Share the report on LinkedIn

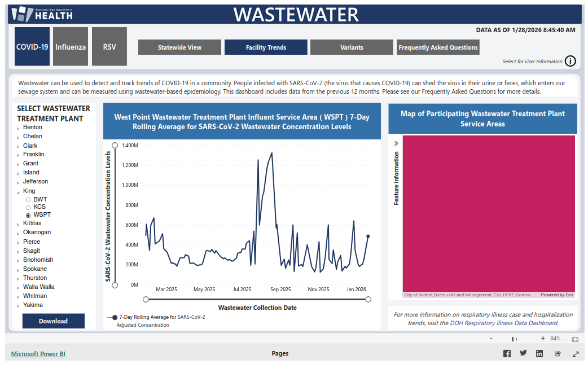tap(539, 354)
